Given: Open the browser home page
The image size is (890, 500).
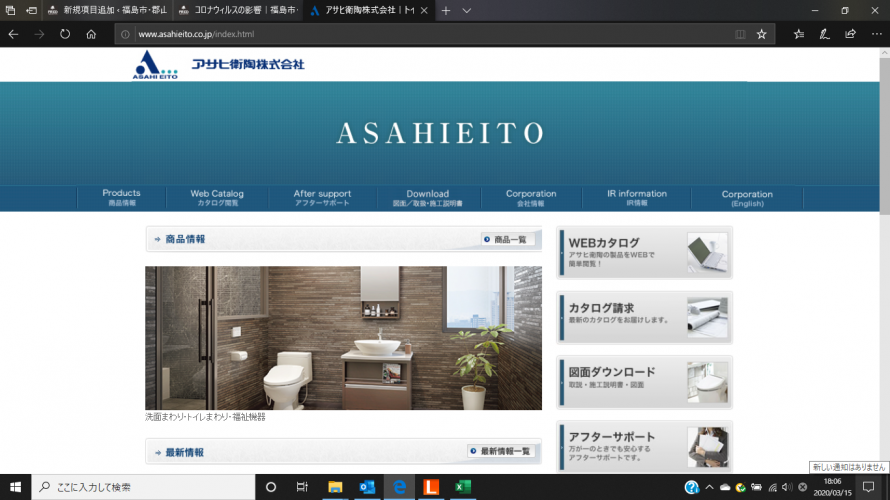Looking at the screenshot, I should (x=91, y=34).
